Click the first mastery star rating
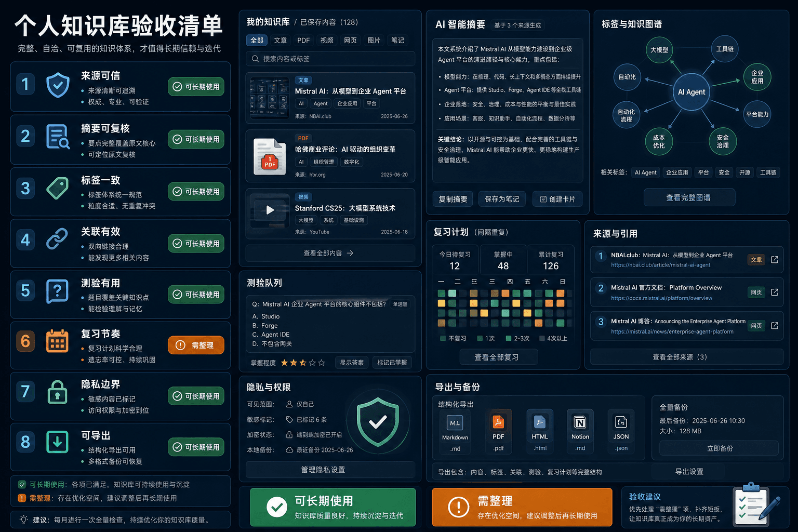This screenshot has width=798, height=532. tap(284, 363)
